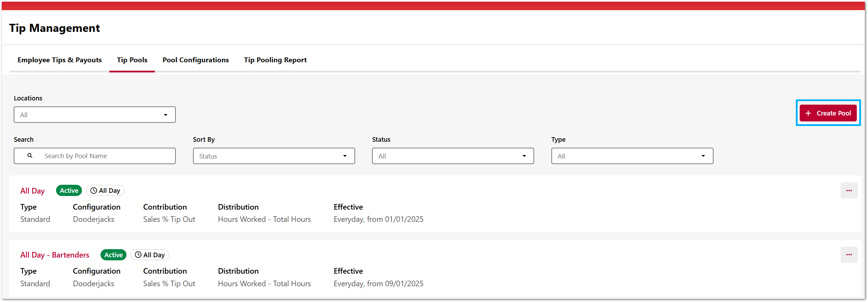Open the options menu for All Day - Bartenders
Viewport: 868px width, 302px height.
pos(849,255)
